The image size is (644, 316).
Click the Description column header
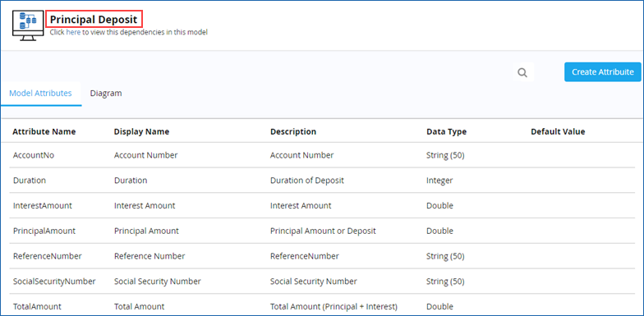tap(293, 131)
